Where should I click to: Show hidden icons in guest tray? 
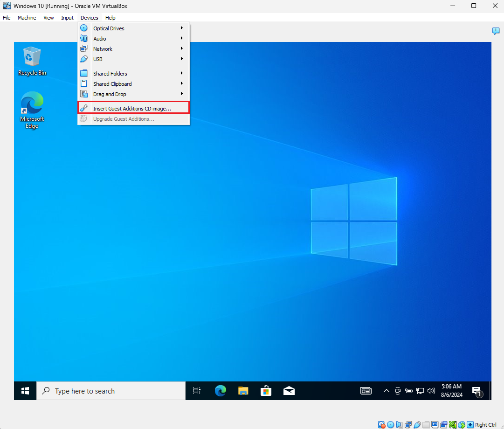point(387,391)
